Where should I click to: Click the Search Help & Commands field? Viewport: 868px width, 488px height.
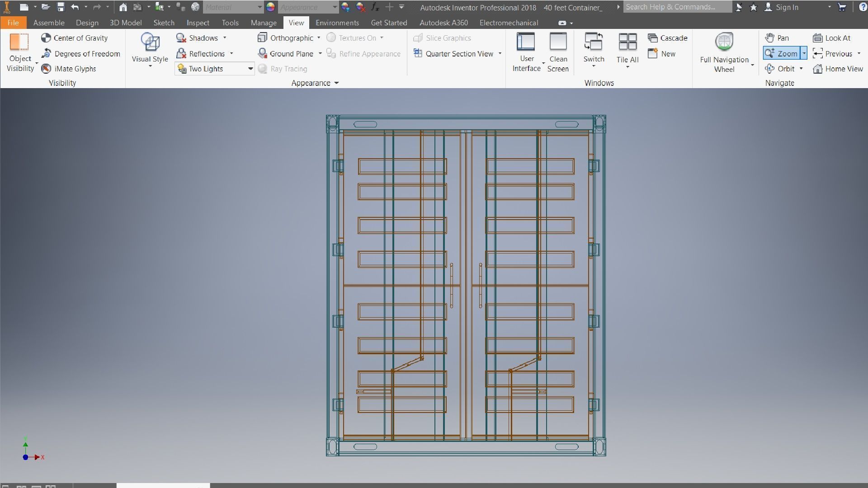pos(677,7)
